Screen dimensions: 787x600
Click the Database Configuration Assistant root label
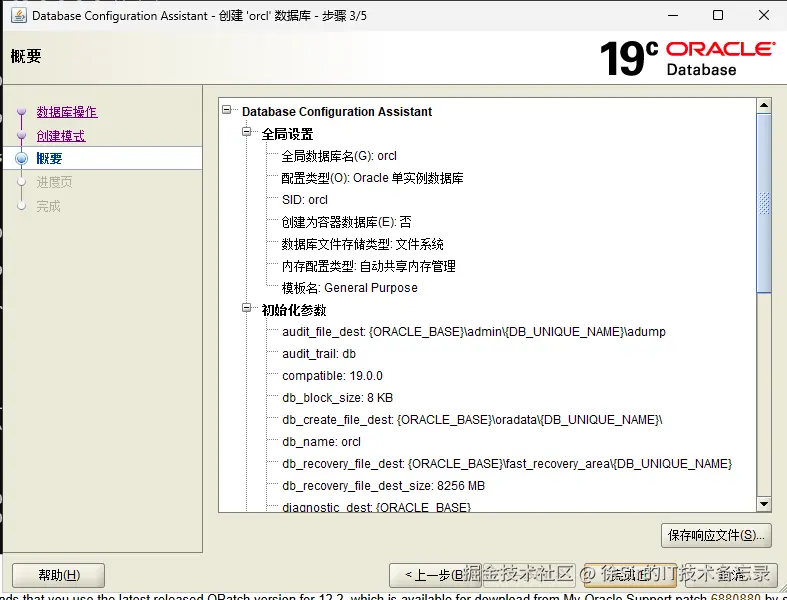tap(337, 111)
